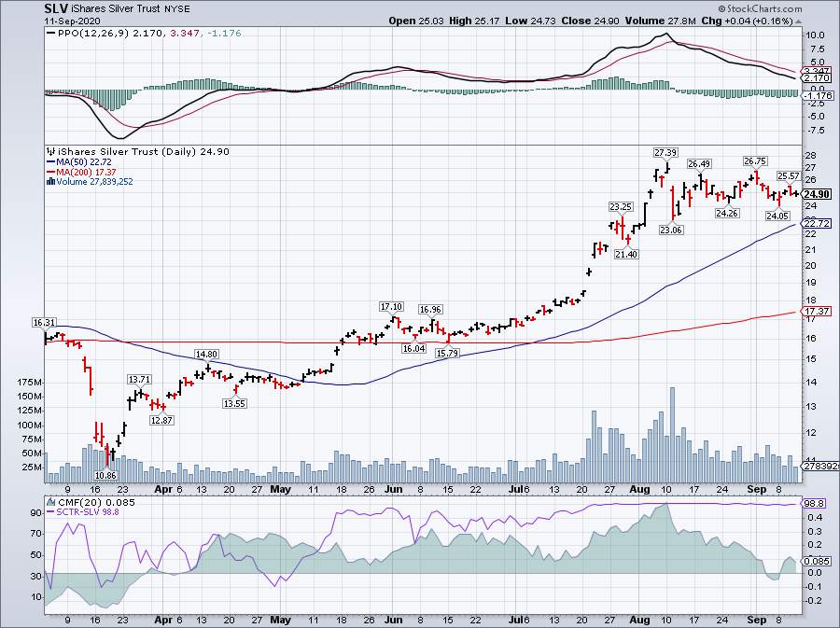The image size is (840, 628).
Task: Click the 3.347 PPO signal axis tag
Action: (x=817, y=71)
